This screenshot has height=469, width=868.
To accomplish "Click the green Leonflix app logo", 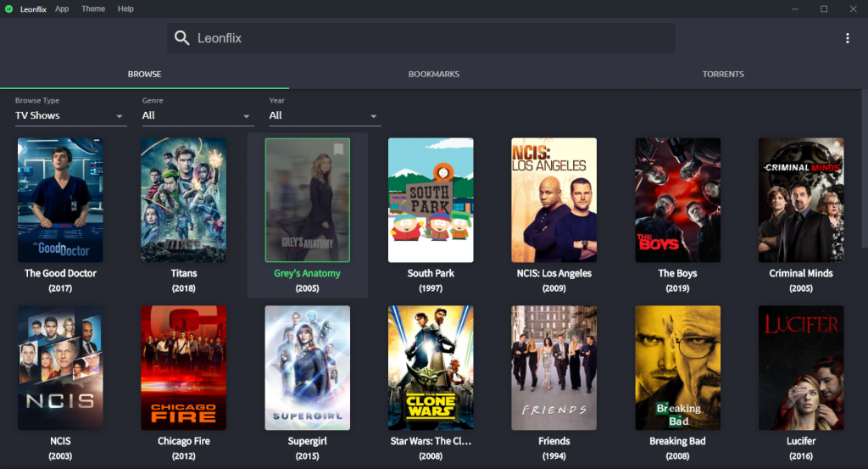I will tap(8, 8).
